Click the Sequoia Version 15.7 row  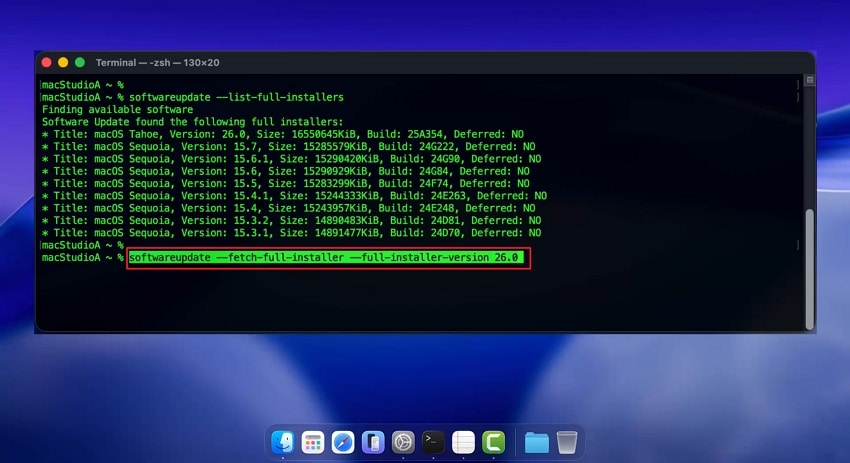(x=289, y=146)
